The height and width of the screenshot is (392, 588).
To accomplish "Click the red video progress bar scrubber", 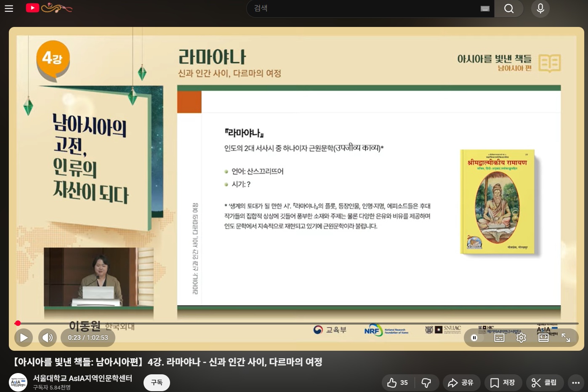I will (x=18, y=323).
